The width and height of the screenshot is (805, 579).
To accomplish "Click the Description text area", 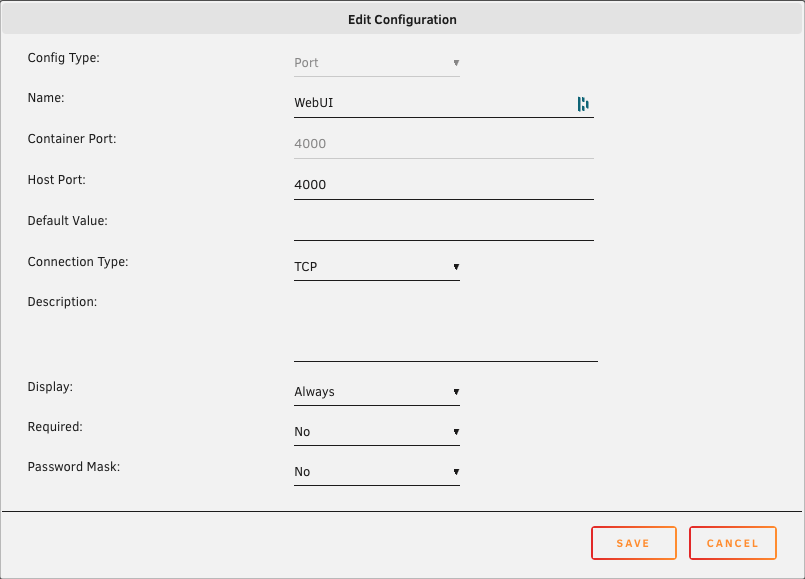I will [x=446, y=328].
